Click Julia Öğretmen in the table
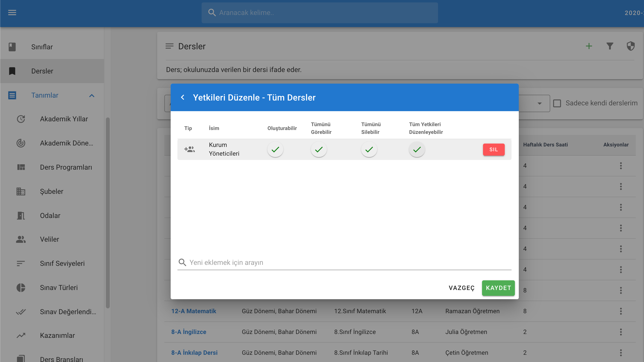This screenshot has width=644, height=362. coord(466,332)
